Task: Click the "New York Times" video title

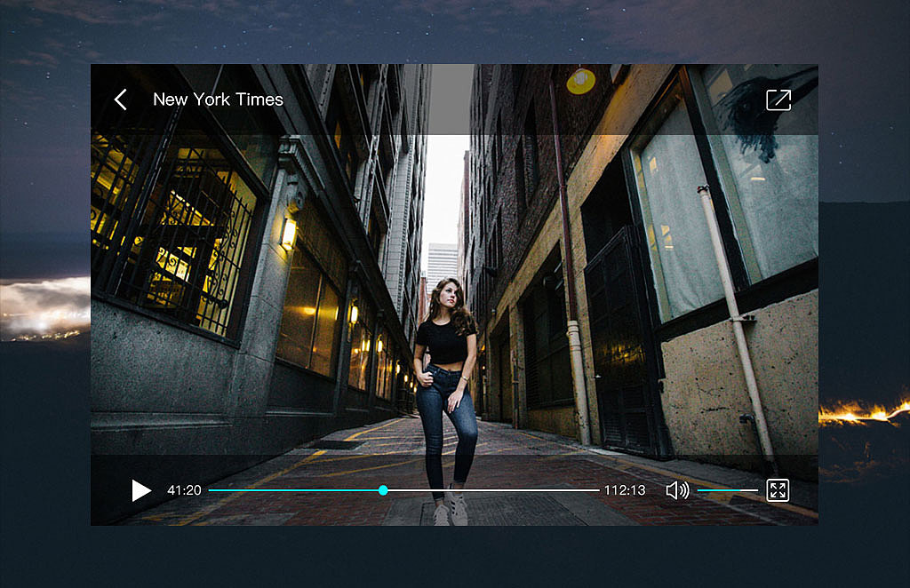Action: [218, 99]
